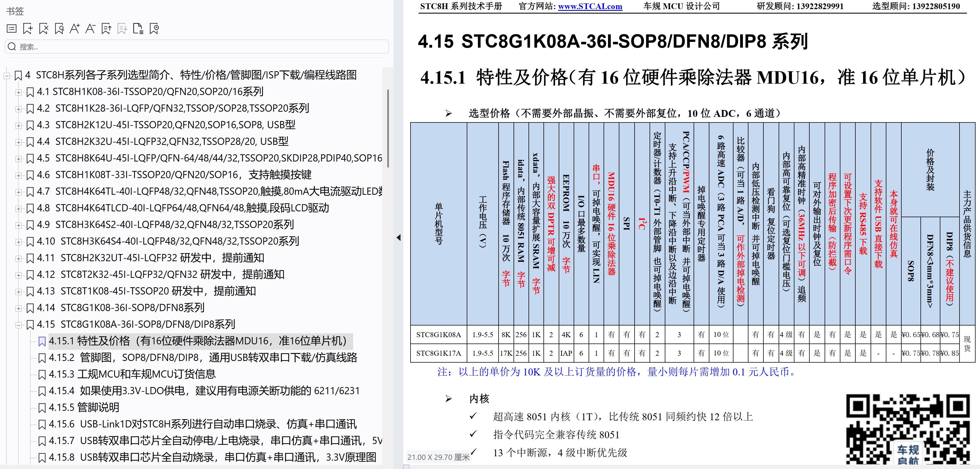Click the ¥0.85 DIP8 price cell
This screenshot has height=469, width=980.
click(950, 353)
